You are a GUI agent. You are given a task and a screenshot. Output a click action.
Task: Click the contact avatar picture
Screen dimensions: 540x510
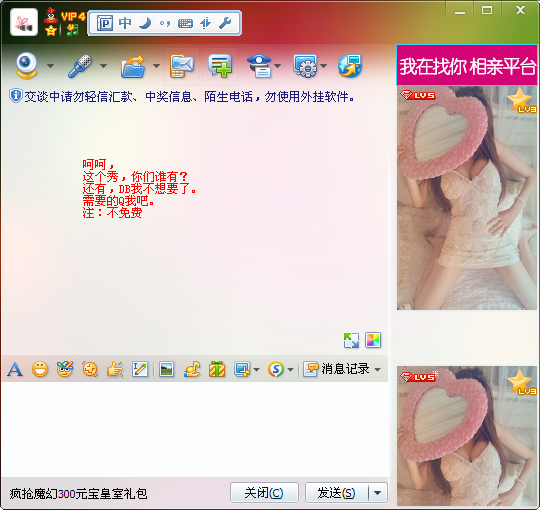tap(24, 22)
